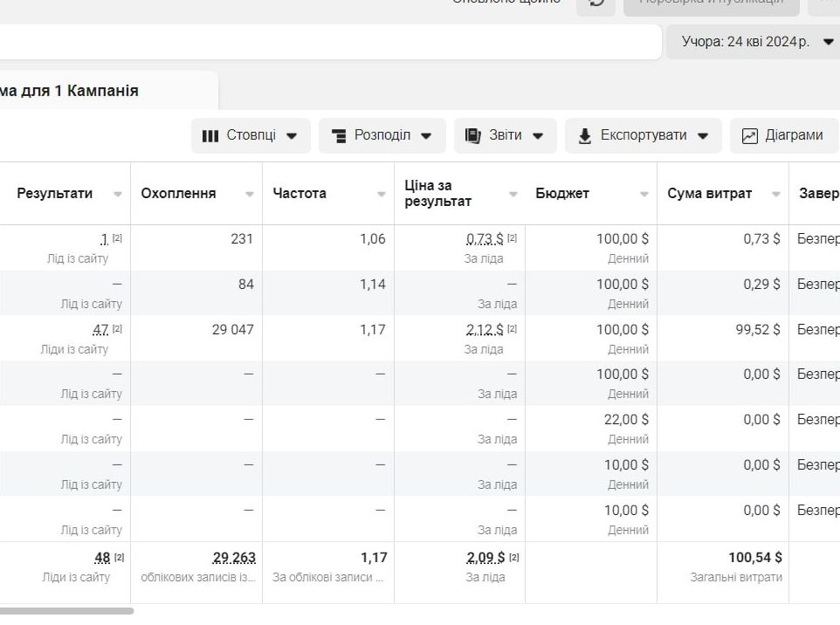Click footnote [2] icon next to 47 results
This screenshot has width=840, height=625.
pyautogui.click(x=117, y=329)
